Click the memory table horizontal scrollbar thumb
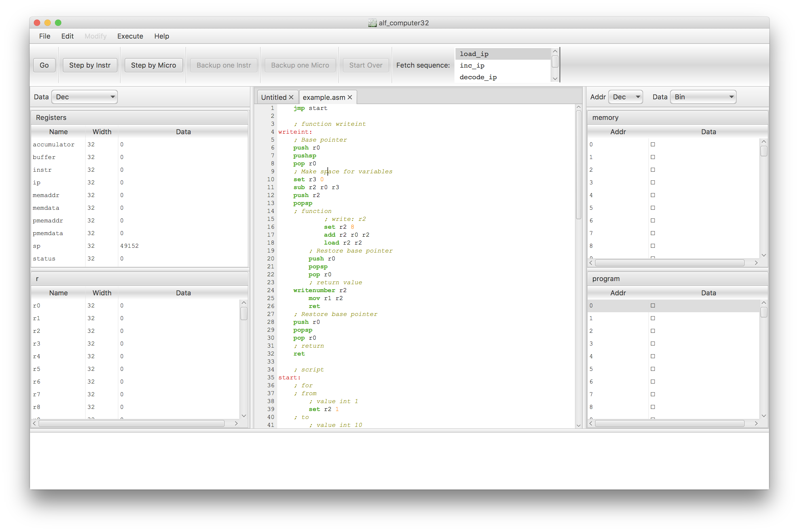This screenshot has width=799, height=532. click(669, 263)
